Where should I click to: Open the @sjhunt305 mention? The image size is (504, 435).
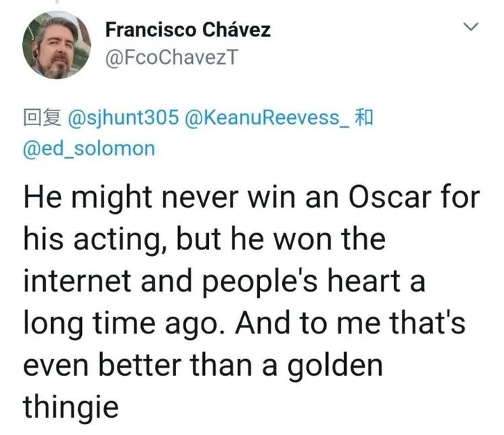click(124, 118)
